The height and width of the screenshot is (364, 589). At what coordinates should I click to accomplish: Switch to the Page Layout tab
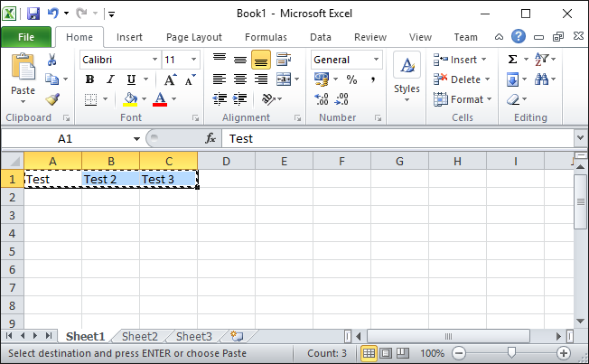coord(194,37)
